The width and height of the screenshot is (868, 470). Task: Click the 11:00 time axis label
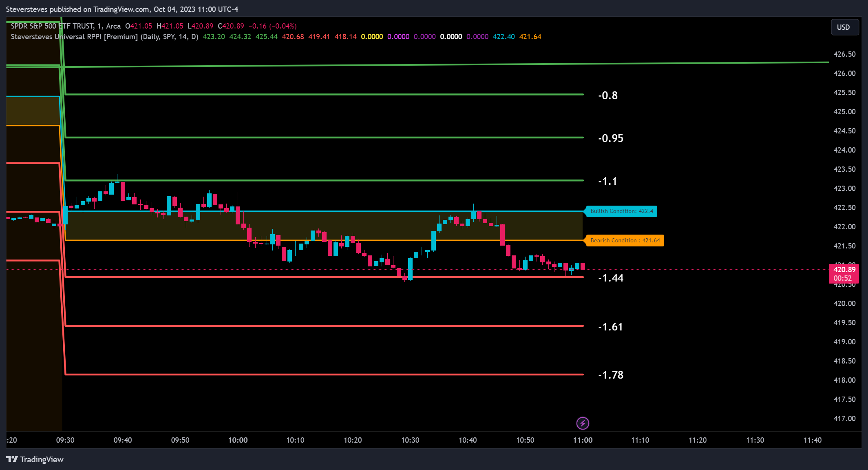[583, 440]
